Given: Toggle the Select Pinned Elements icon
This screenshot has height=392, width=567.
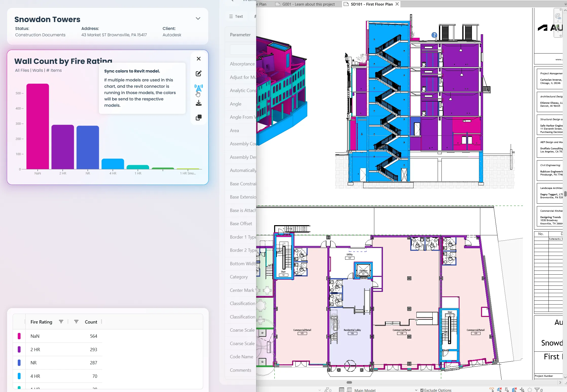Looking at the screenshot, I should [507, 390].
